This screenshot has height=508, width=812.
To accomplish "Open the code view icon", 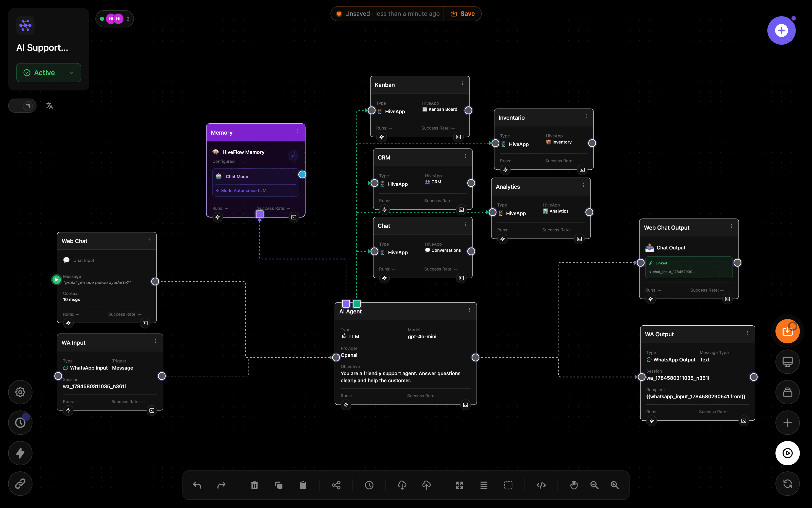I will click(541, 485).
